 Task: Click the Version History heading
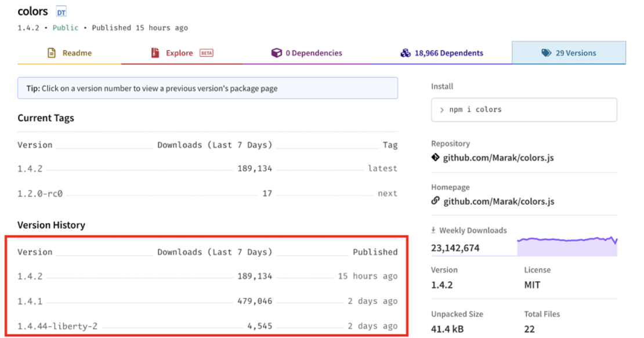pos(51,225)
